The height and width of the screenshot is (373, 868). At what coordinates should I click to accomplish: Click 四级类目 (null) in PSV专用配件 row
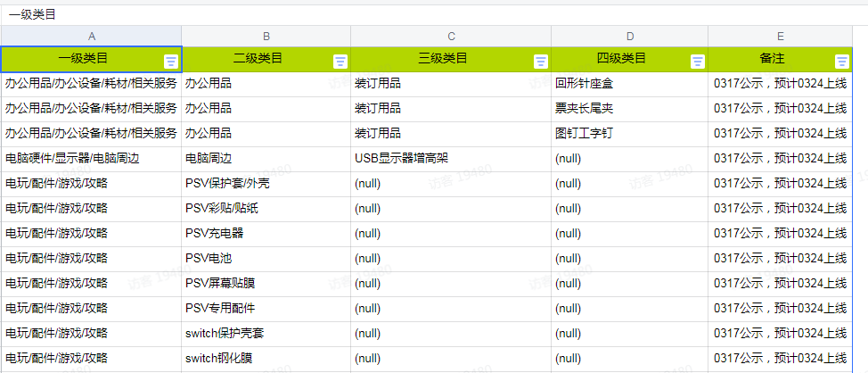click(x=630, y=309)
